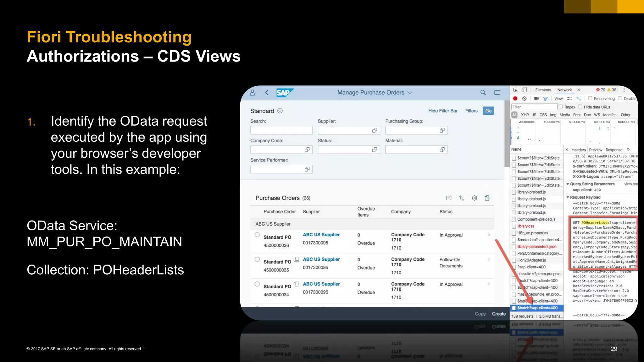Open the Preview tab of the request

[x=596, y=150]
